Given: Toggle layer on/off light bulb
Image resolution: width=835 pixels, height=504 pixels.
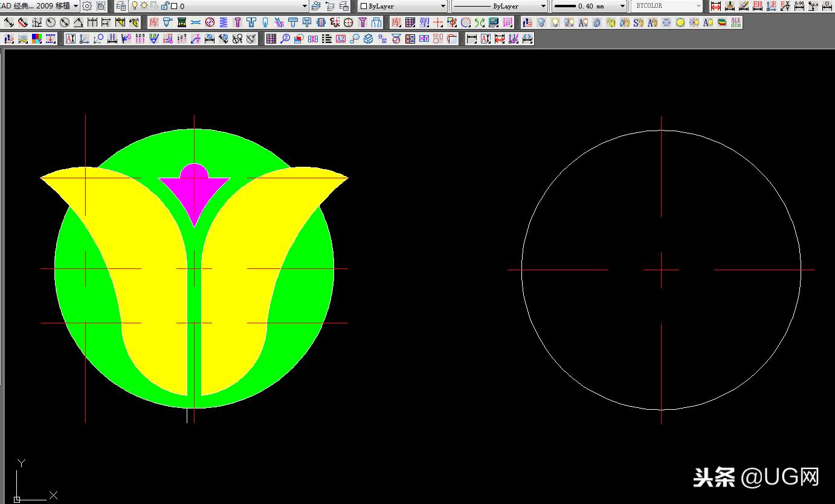Looking at the screenshot, I should pos(135,6).
